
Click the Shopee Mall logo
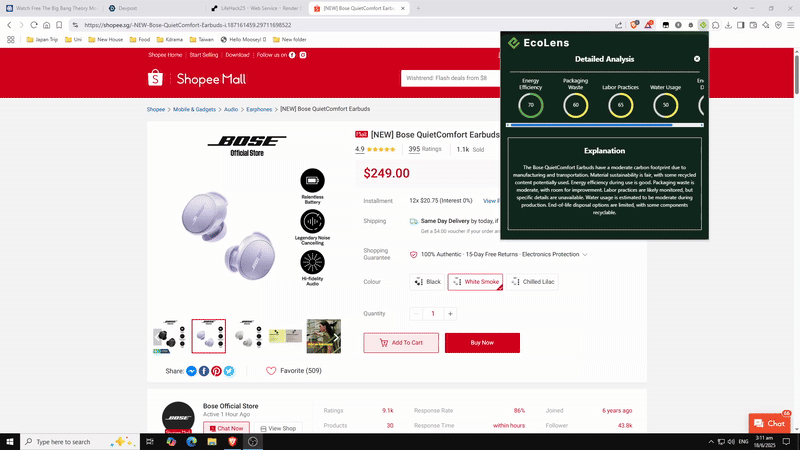(x=197, y=79)
